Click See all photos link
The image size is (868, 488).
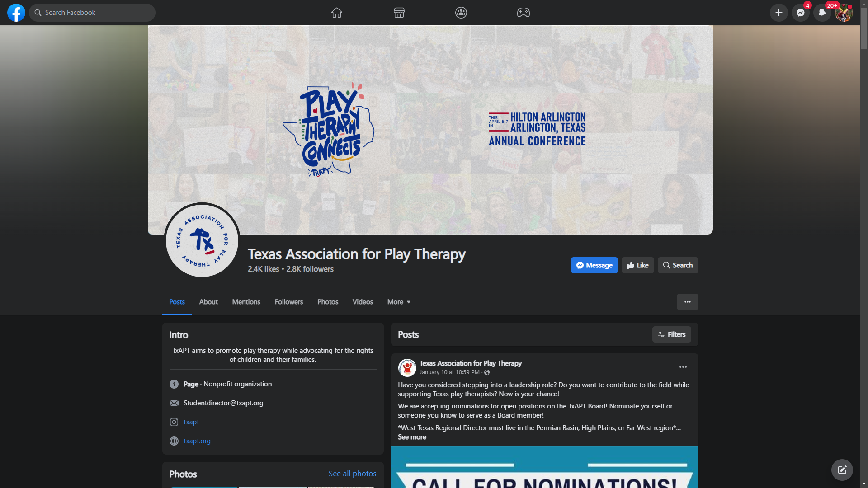(x=352, y=474)
